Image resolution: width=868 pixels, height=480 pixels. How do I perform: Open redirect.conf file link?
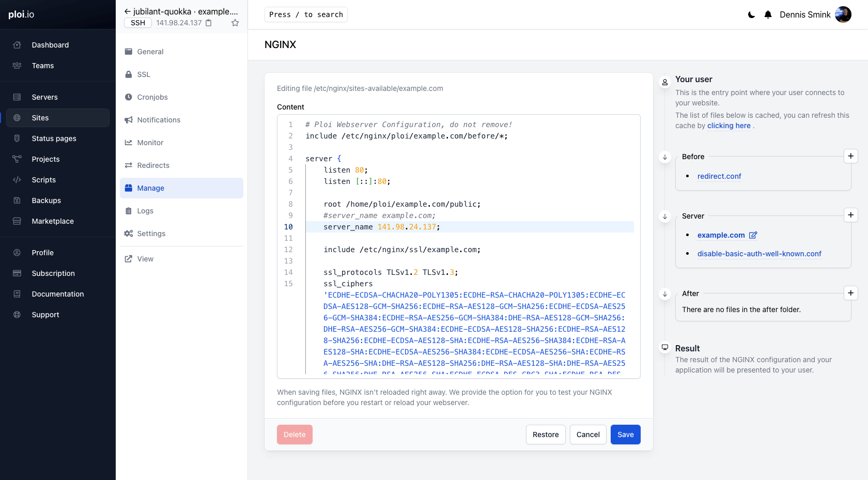click(x=719, y=176)
